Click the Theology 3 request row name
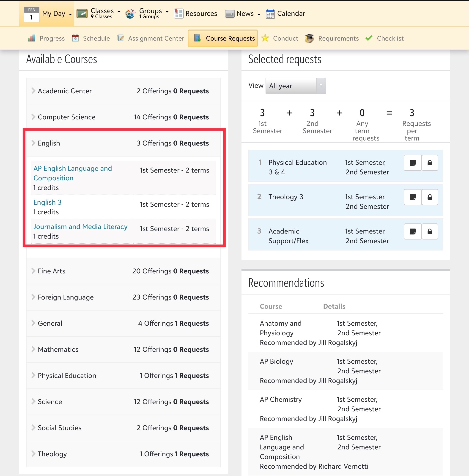 (x=286, y=197)
